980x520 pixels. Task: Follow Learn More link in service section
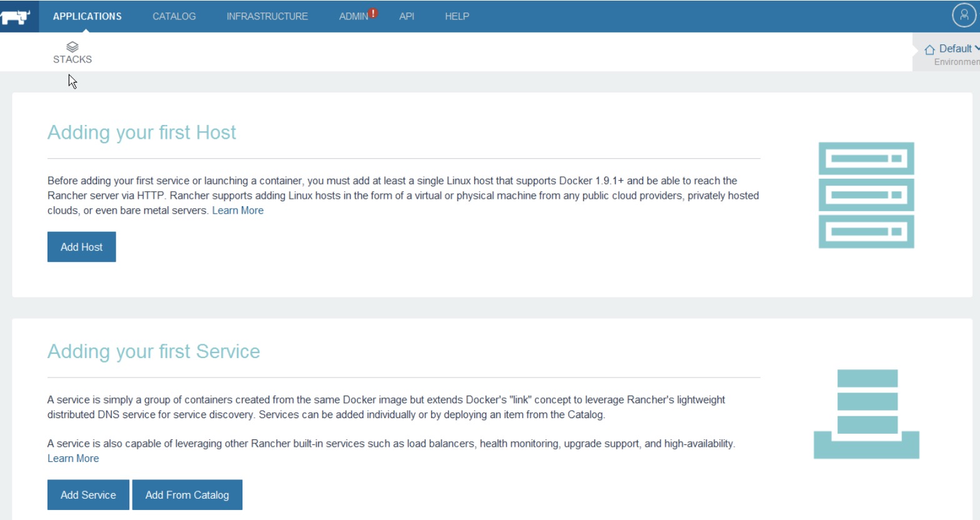[73, 458]
